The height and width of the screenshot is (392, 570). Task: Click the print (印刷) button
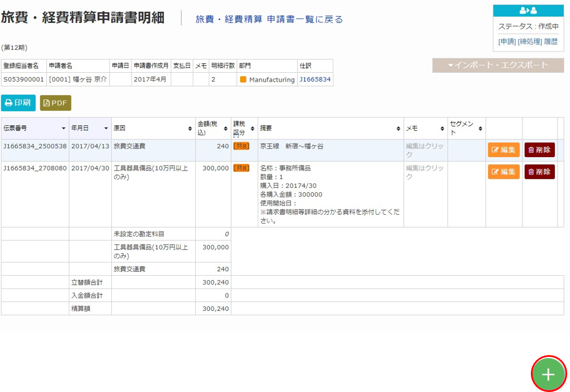tap(18, 103)
